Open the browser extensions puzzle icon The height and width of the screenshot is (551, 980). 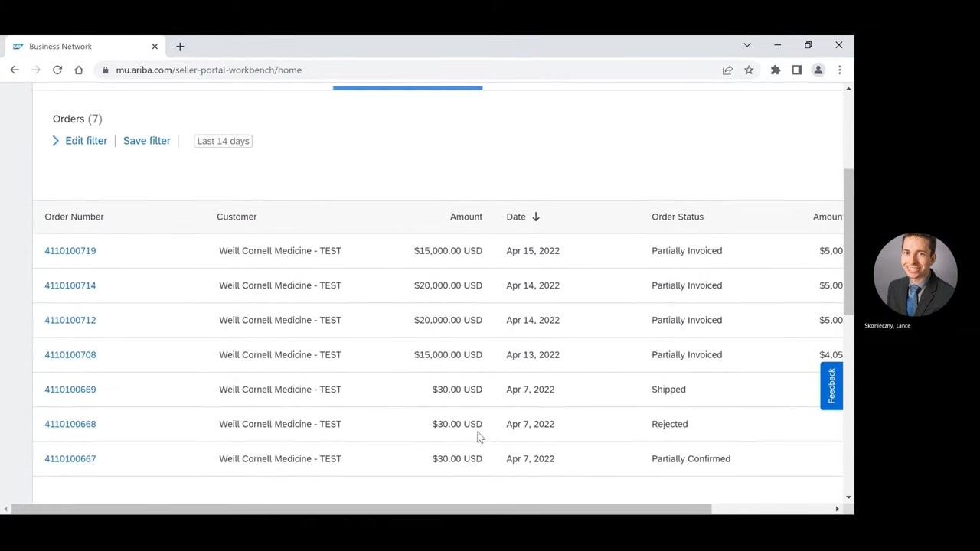click(776, 70)
